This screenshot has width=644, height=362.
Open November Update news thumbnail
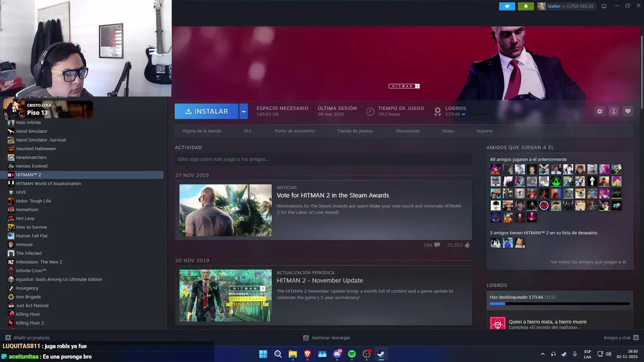(225, 296)
